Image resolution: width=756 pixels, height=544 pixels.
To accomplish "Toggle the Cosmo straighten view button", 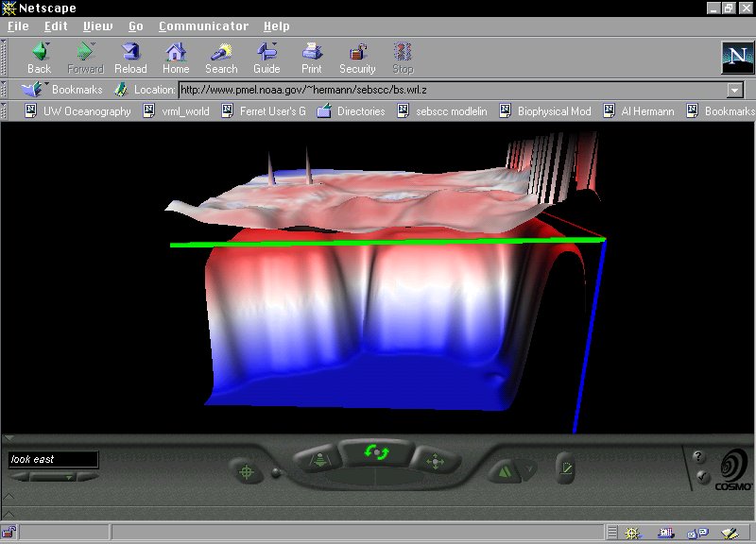I will pos(565,467).
